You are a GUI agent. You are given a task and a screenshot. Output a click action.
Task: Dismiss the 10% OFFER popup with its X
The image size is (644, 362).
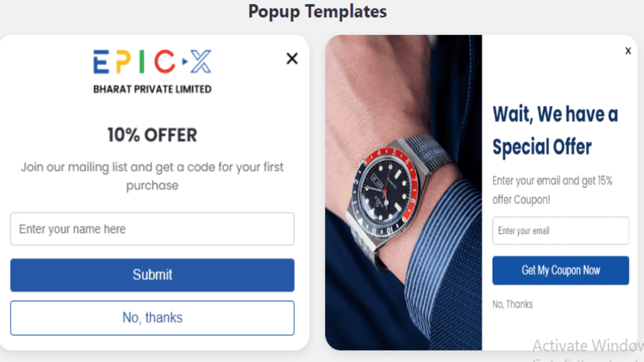(x=291, y=58)
